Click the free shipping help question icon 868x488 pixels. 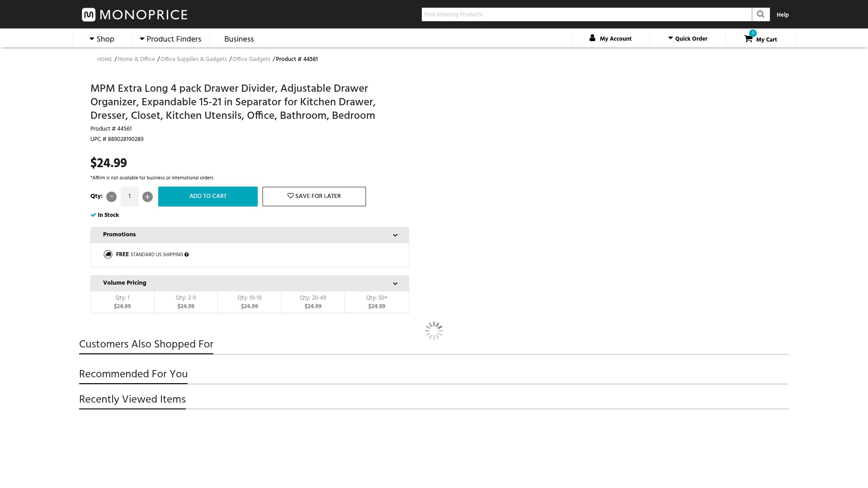[x=186, y=255]
